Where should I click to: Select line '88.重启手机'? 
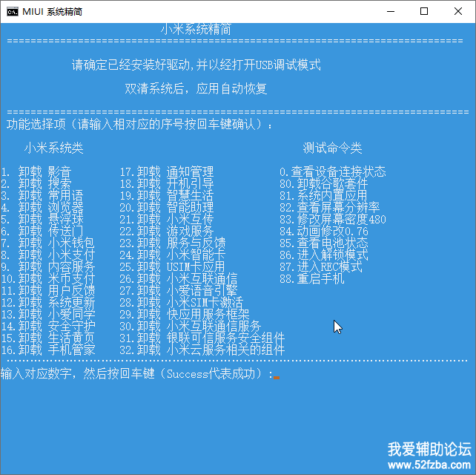[x=312, y=278]
